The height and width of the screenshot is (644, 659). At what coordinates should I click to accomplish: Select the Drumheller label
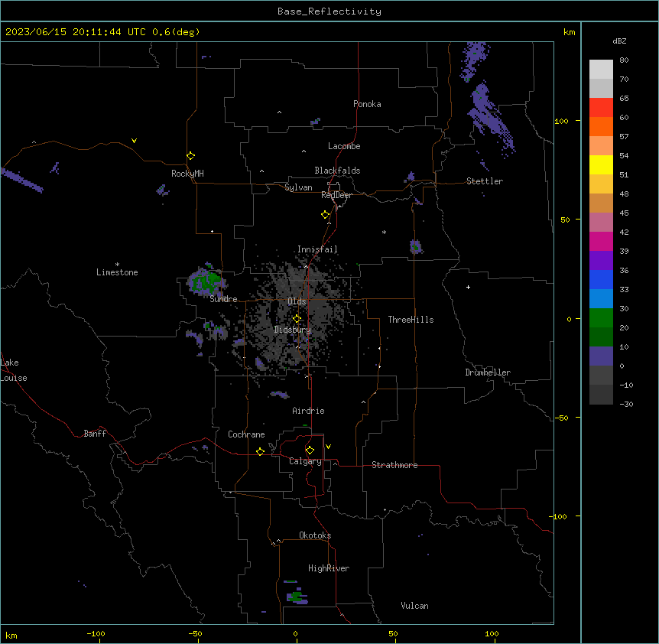pos(488,372)
